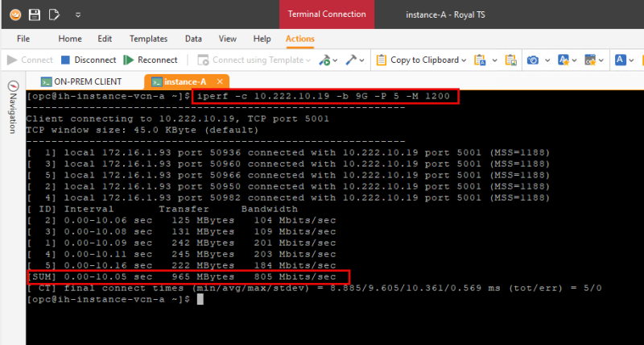The width and height of the screenshot is (644, 345).
Task: Expand the Navigation side panel
Action: (x=13, y=109)
